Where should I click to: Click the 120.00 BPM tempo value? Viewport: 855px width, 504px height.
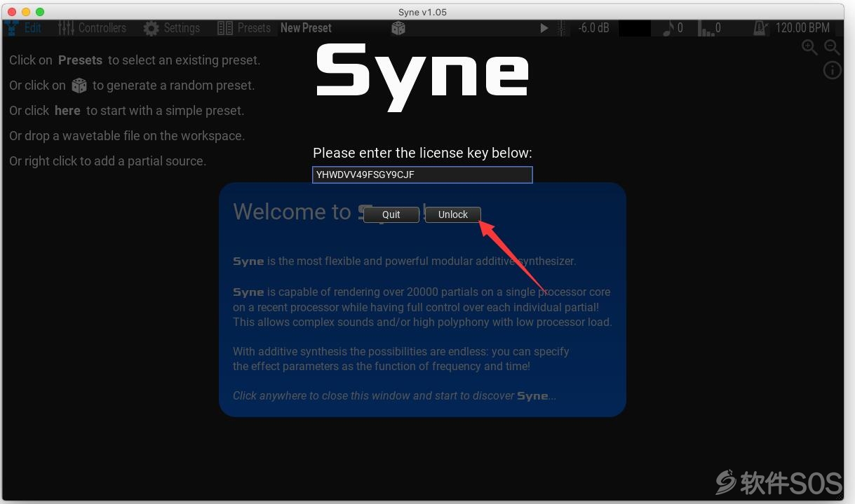(802, 28)
